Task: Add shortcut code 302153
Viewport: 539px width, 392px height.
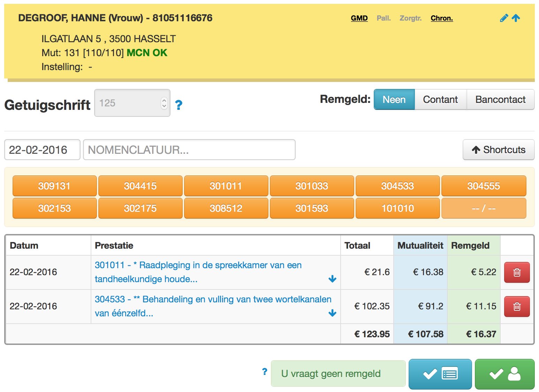Action: [55, 208]
